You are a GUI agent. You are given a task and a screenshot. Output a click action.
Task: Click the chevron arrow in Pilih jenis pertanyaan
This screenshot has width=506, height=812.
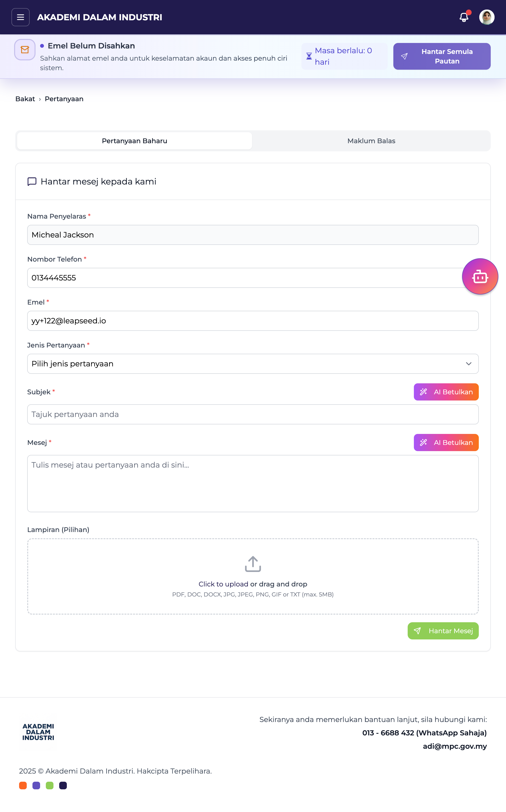pos(469,364)
